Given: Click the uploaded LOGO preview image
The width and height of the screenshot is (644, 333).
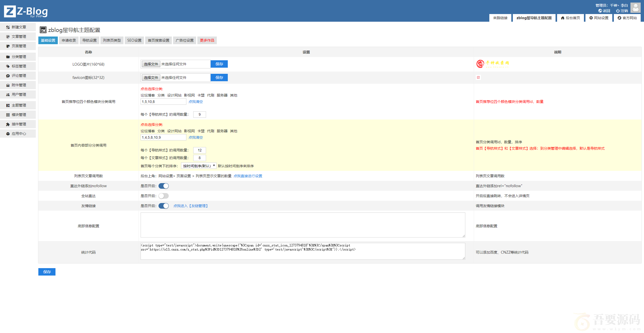Looking at the screenshot, I should (x=492, y=64).
